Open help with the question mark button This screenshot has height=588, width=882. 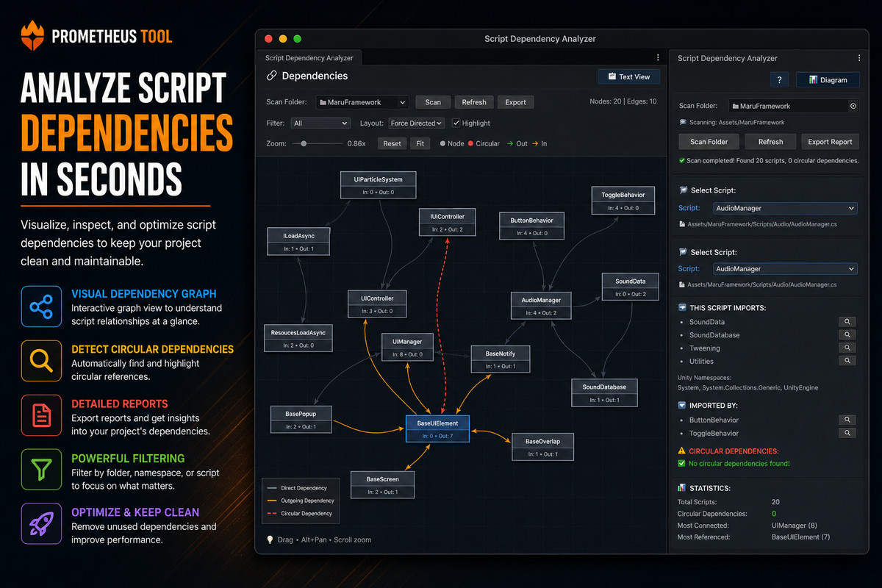[x=778, y=79]
